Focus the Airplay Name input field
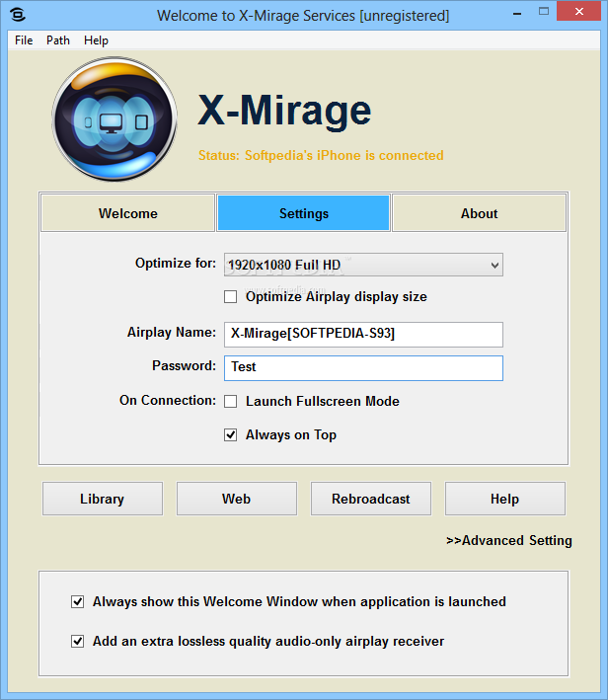Image resolution: width=608 pixels, height=700 pixels. (363, 335)
